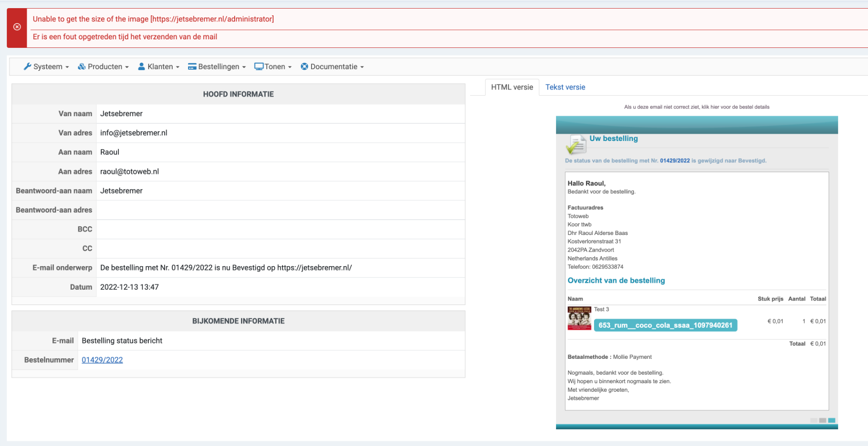The width and height of the screenshot is (868, 446).
Task: Click the Netherlands Antilles line
Action: (592, 258)
